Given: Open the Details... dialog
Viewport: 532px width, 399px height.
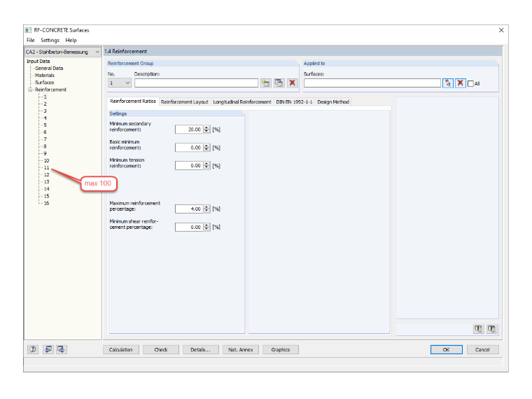Looking at the screenshot, I should [x=200, y=349].
